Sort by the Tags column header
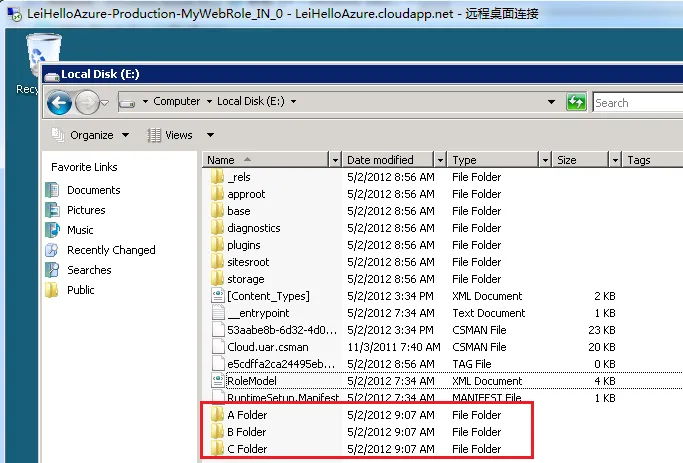 pos(652,160)
